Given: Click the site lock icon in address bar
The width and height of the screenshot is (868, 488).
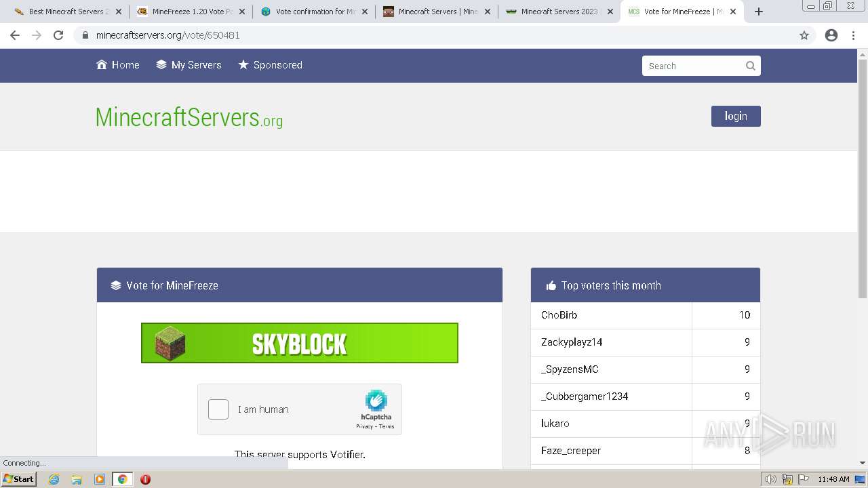Looking at the screenshot, I should click(x=85, y=35).
